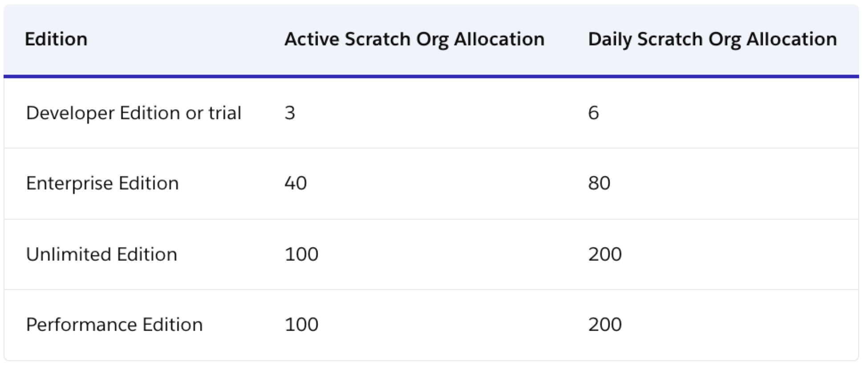Select the Unlimited Edition cell

point(101,254)
